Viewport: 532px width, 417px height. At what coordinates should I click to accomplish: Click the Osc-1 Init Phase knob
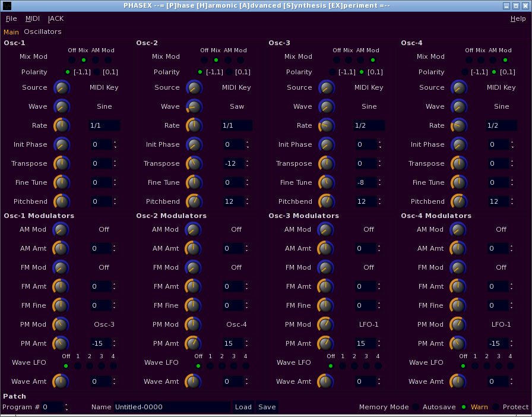[62, 145]
